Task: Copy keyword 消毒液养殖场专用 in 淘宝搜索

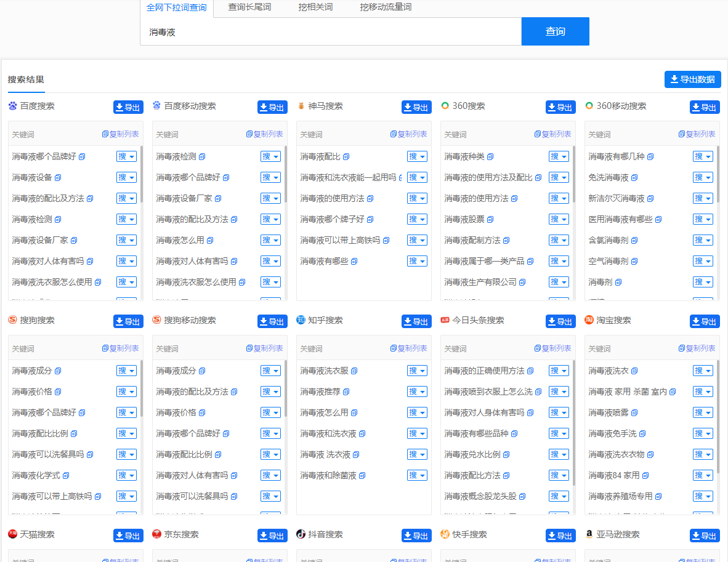Action: point(658,497)
